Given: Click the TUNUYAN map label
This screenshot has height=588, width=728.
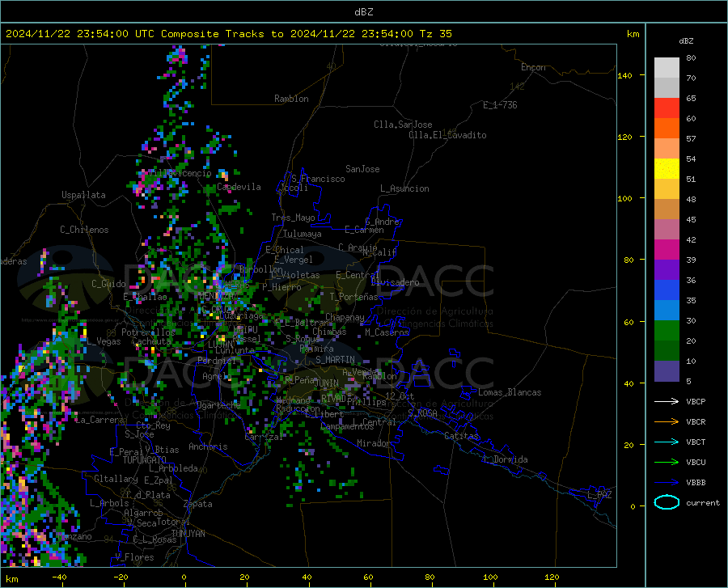Looking at the screenshot, I should pos(188,534).
